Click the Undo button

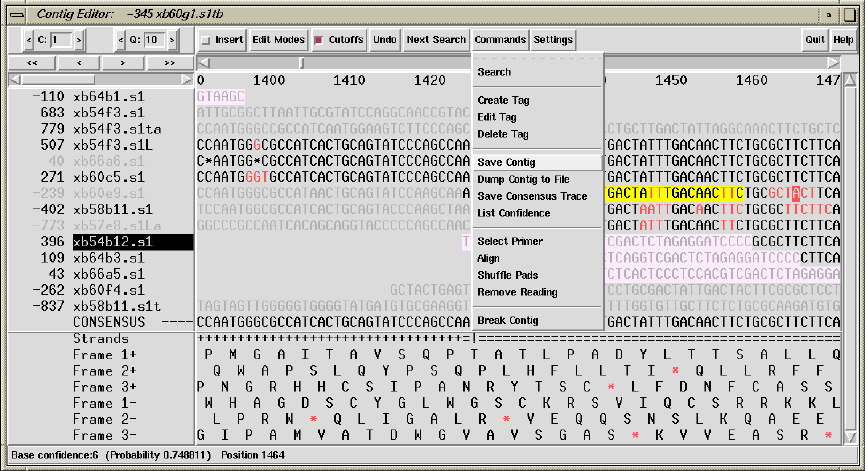[384, 40]
